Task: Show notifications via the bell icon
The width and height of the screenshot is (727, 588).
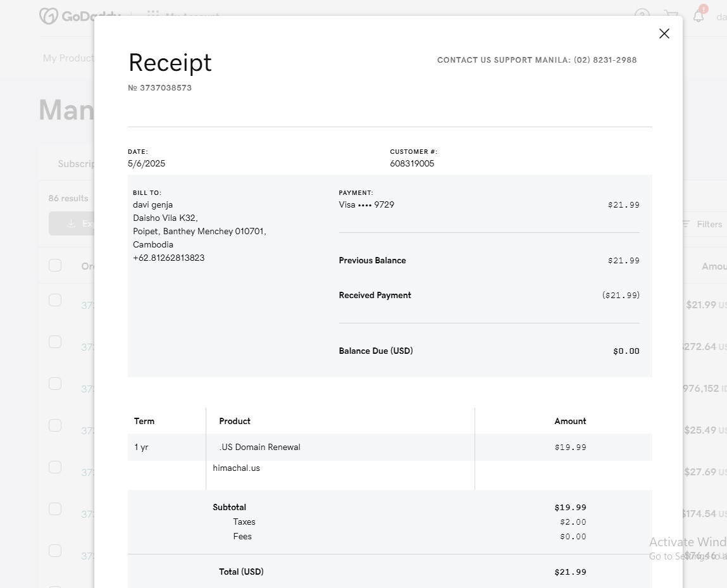Action: point(699,16)
